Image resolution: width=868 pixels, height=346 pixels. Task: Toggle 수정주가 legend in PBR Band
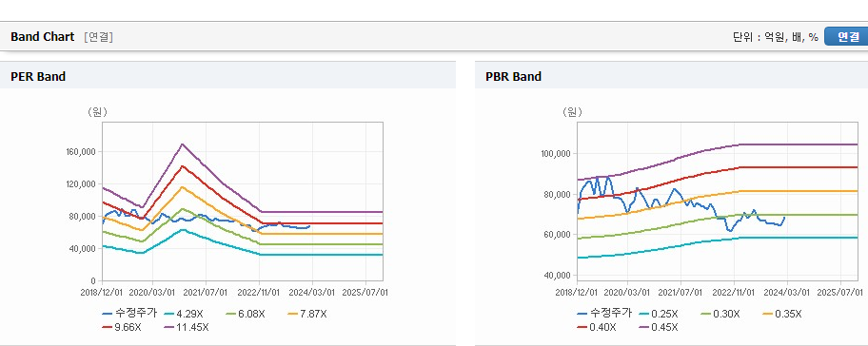pyautogui.click(x=604, y=314)
